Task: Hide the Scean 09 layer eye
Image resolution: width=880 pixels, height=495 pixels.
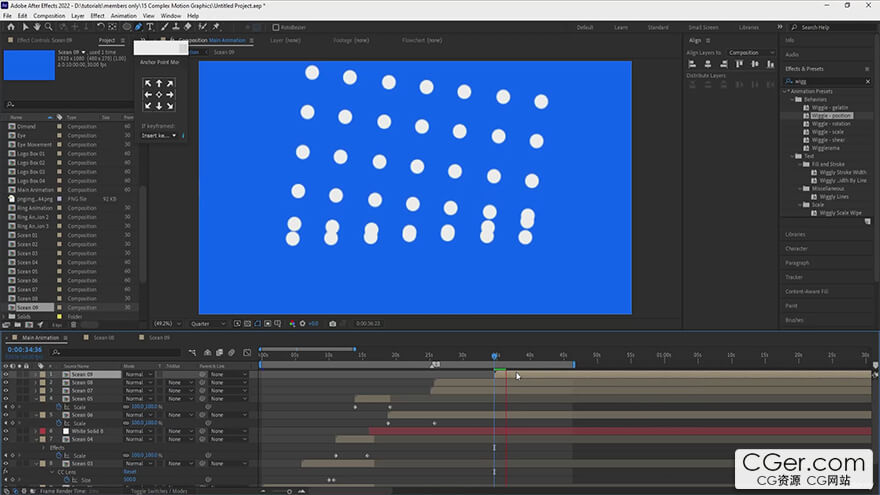Action: [6, 374]
